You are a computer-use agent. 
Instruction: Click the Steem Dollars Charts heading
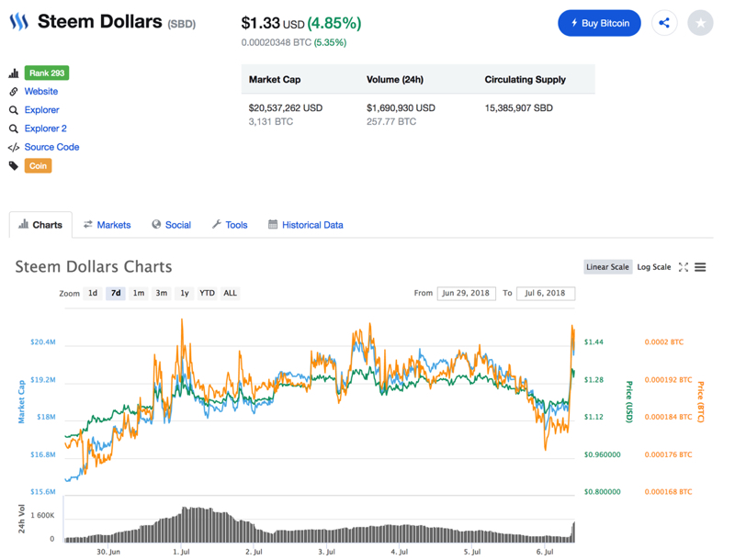[94, 266]
